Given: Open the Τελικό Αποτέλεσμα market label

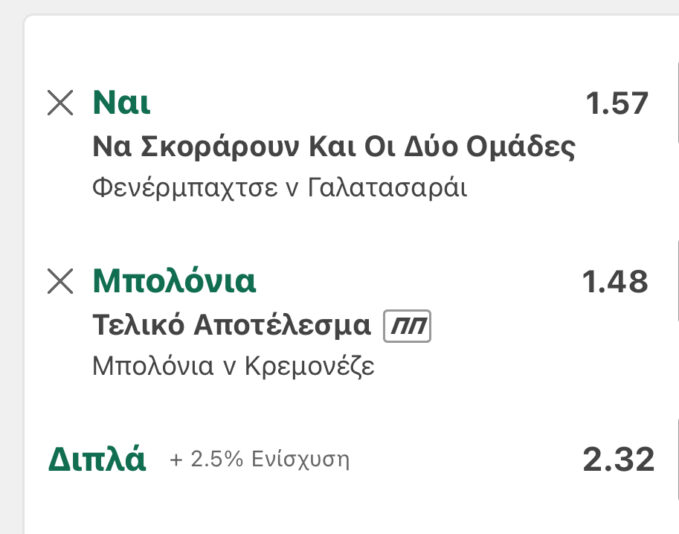Looking at the screenshot, I should click(x=232, y=326).
